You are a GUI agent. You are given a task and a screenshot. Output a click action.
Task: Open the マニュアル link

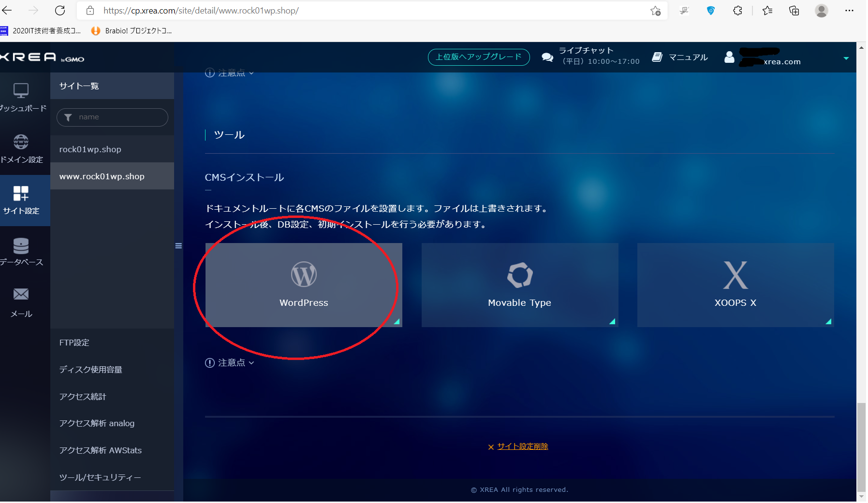(x=688, y=57)
